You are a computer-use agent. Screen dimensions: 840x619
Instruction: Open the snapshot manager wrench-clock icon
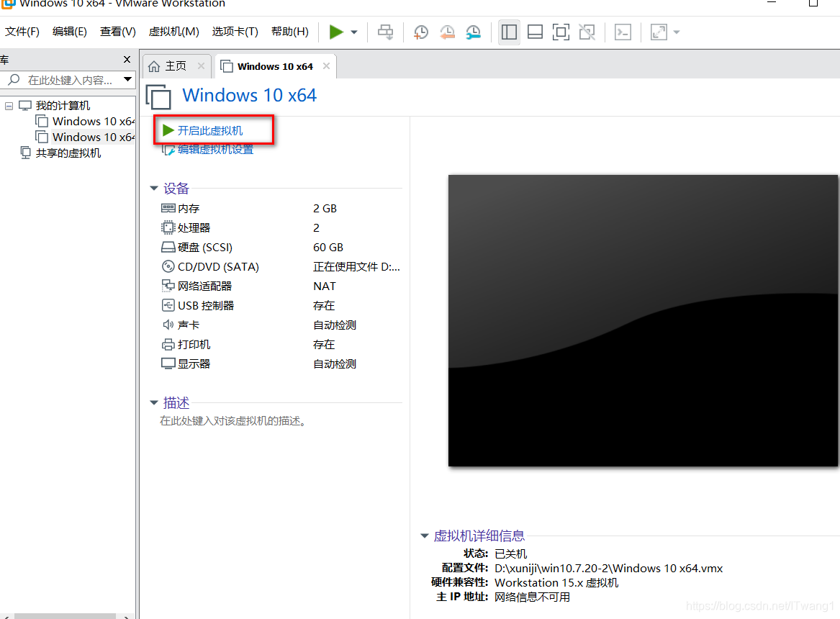pyautogui.click(x=474, y=32)
